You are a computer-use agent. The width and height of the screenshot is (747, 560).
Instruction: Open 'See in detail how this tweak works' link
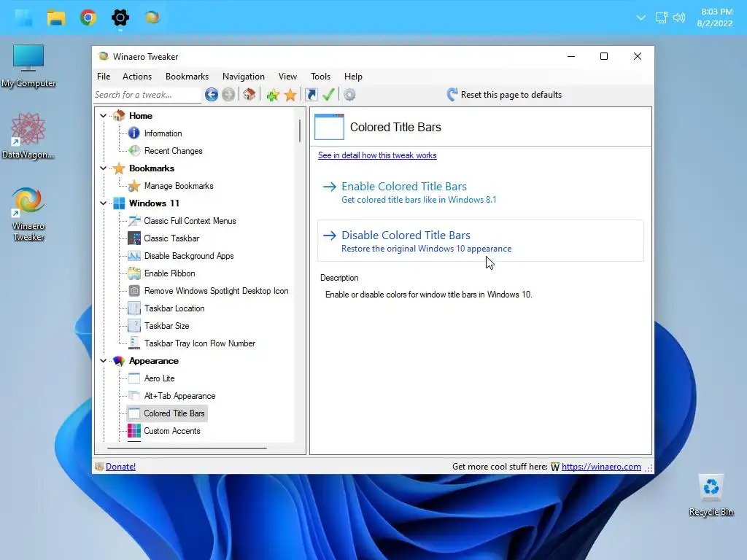click(x=377, y=155)
